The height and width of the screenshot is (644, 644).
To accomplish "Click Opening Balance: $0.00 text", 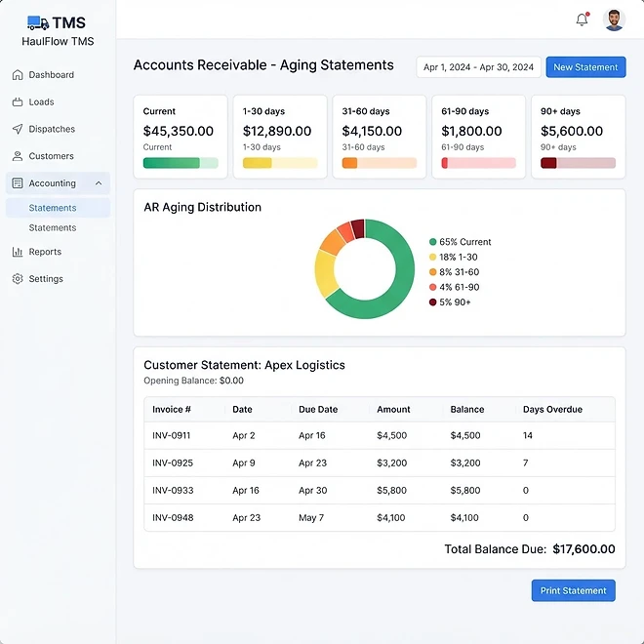I will (x=193, y=381).
